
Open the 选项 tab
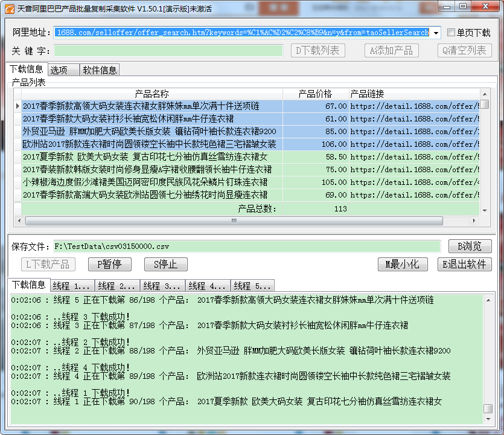coord(63,70)
